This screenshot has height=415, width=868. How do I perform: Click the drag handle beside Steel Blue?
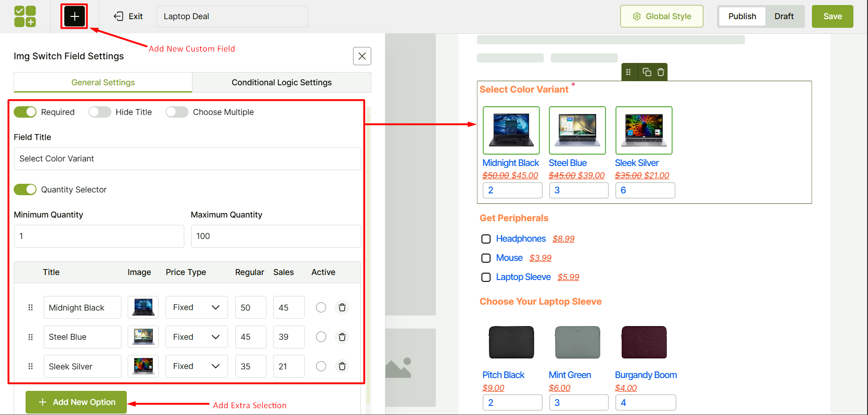tap(31, 337)
